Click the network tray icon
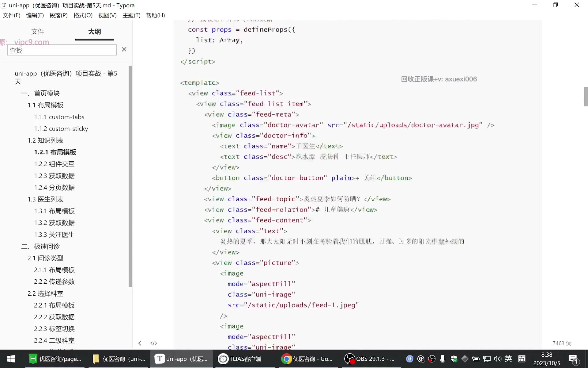This screenshot has height=368, width=588. pos(487,359)
